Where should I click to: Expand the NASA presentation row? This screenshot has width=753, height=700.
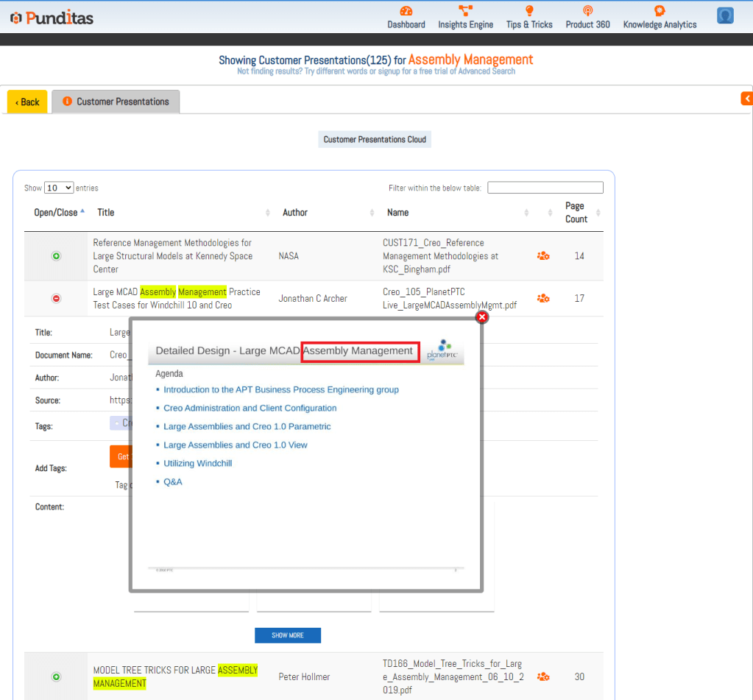pyautogui.click(x=57, y=256)
